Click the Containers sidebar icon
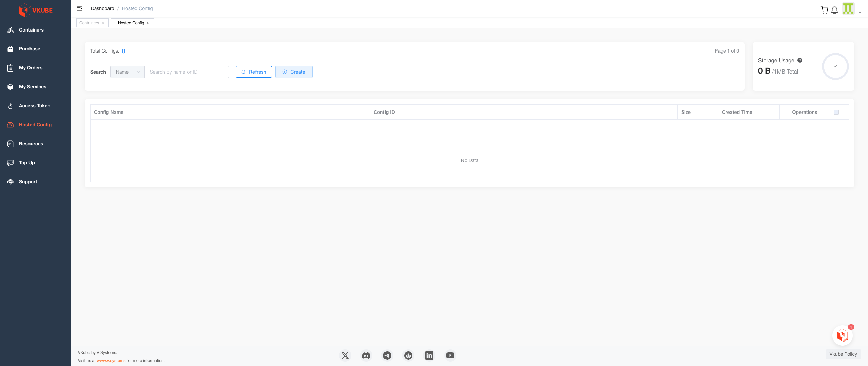The height and width of the screenshot is (366, 868). pos(11,30)
